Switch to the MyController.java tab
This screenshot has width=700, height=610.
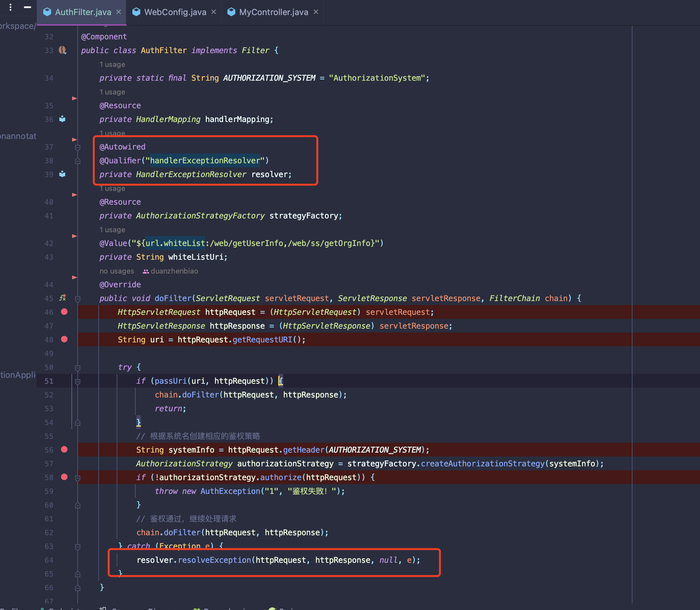click(x=272, y=12)
